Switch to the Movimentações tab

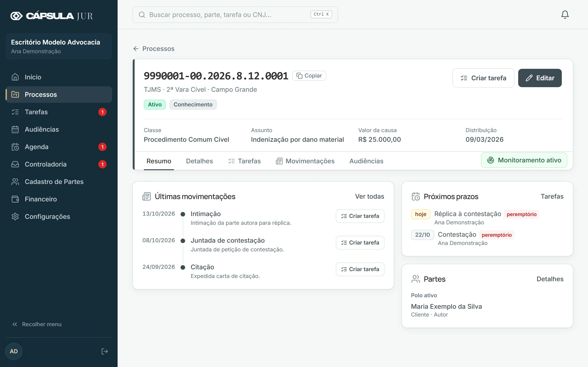[305, 161]
